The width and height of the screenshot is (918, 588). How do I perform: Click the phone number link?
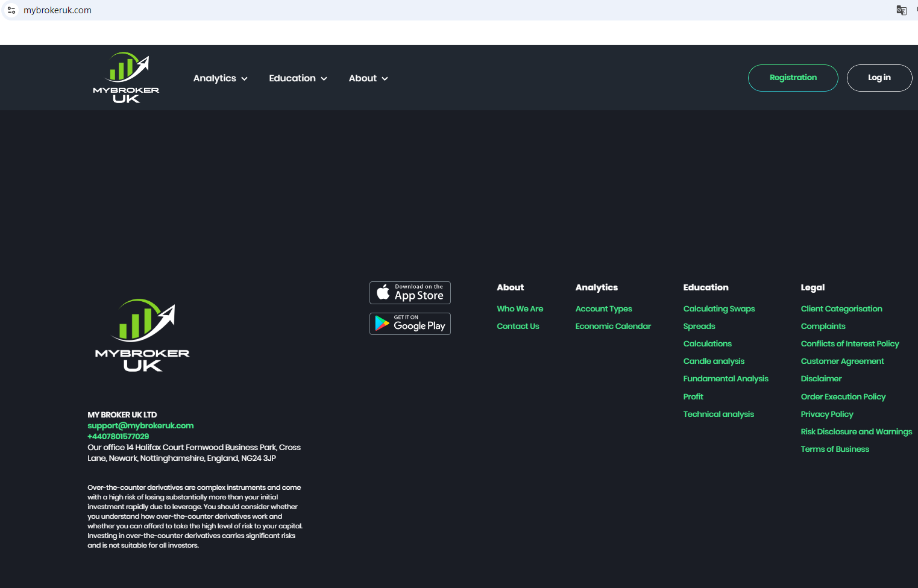[118, 436]
